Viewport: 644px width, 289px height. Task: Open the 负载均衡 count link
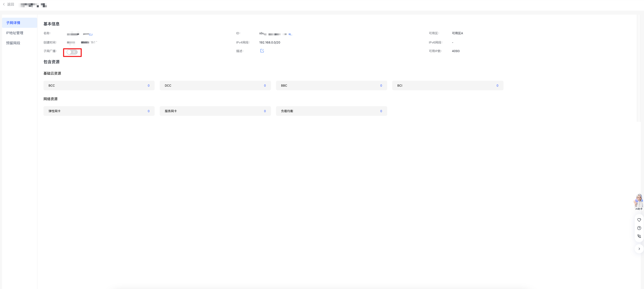coord(381,111)
